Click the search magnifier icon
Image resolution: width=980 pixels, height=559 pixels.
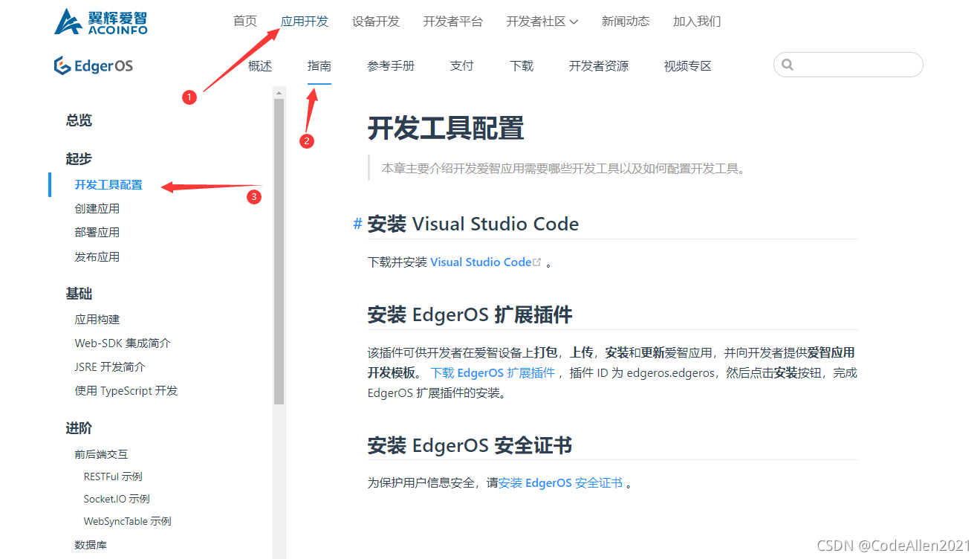(788, 65)
